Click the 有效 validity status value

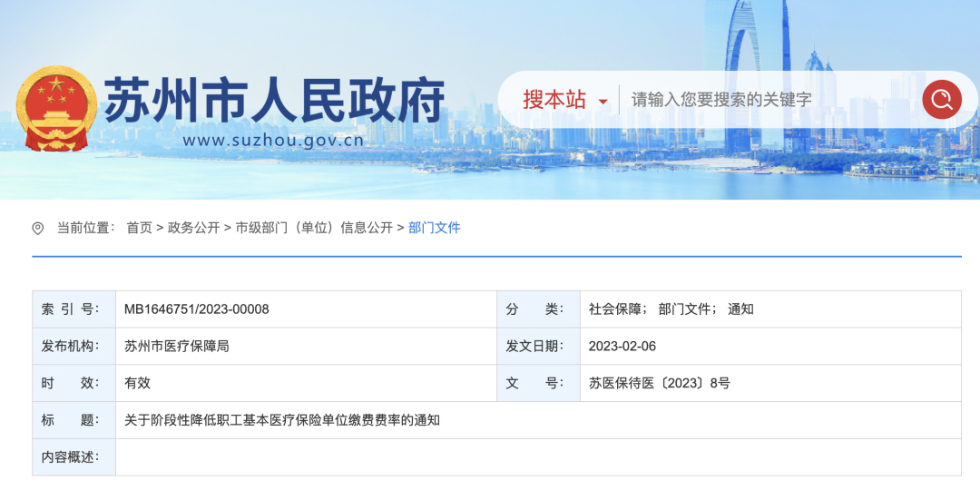click(x=137, y=383)
